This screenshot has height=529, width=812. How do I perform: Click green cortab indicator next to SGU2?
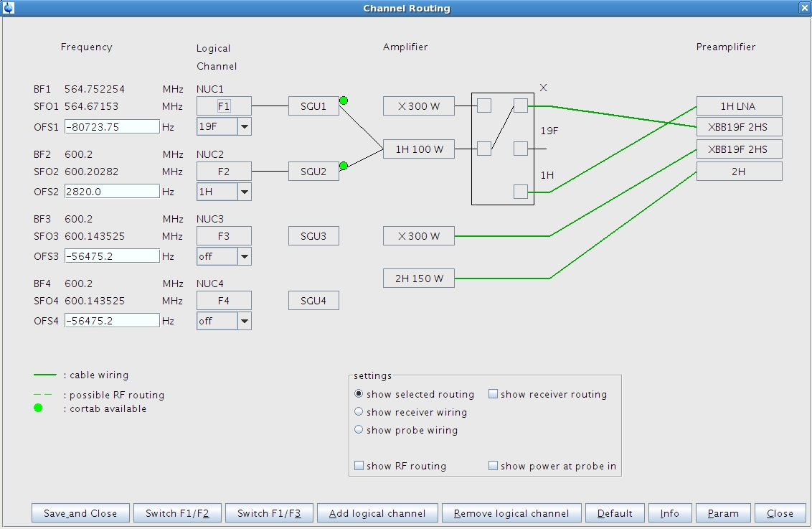click(x=344, y=166)
